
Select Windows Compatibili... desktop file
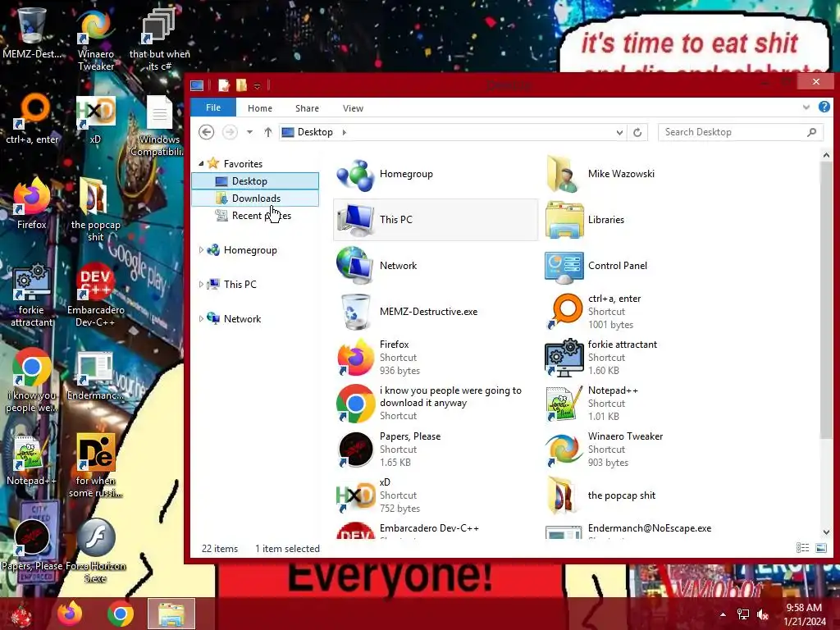tap(159, 126)
